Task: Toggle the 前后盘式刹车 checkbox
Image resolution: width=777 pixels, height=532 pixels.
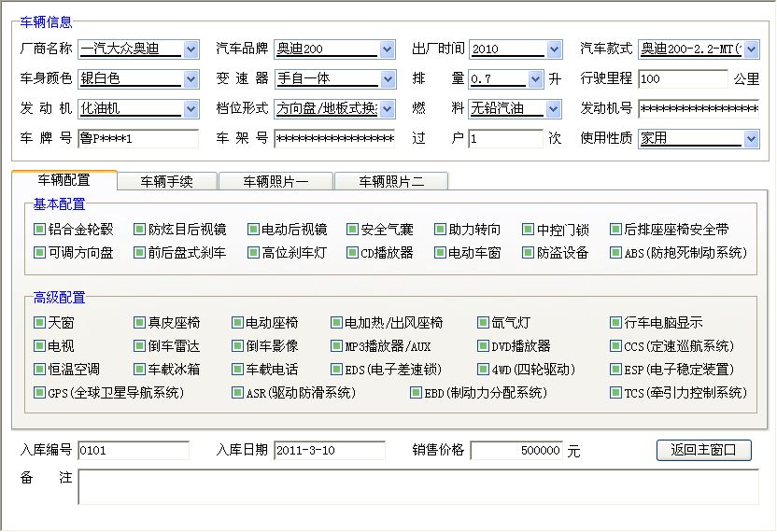Action: coord(139,253)
